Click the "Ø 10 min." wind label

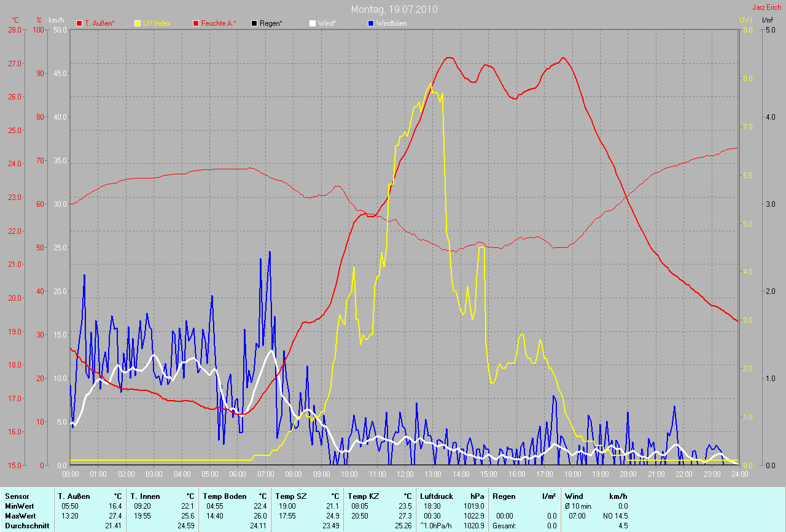pos(580,506)
